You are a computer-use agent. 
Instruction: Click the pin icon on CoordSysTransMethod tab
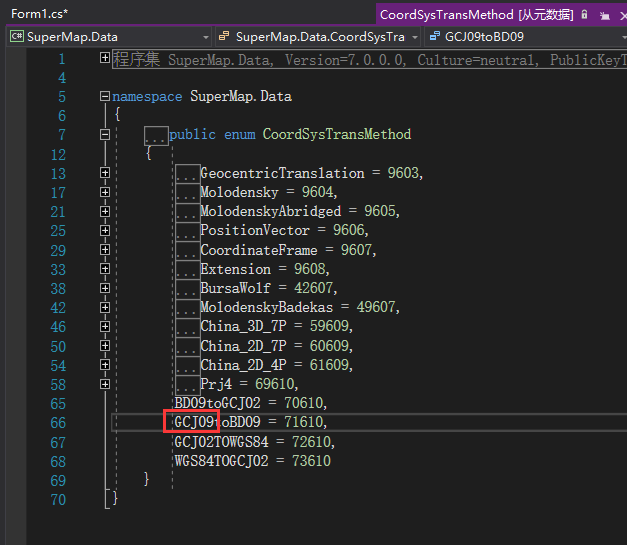(x=605, y=16)
